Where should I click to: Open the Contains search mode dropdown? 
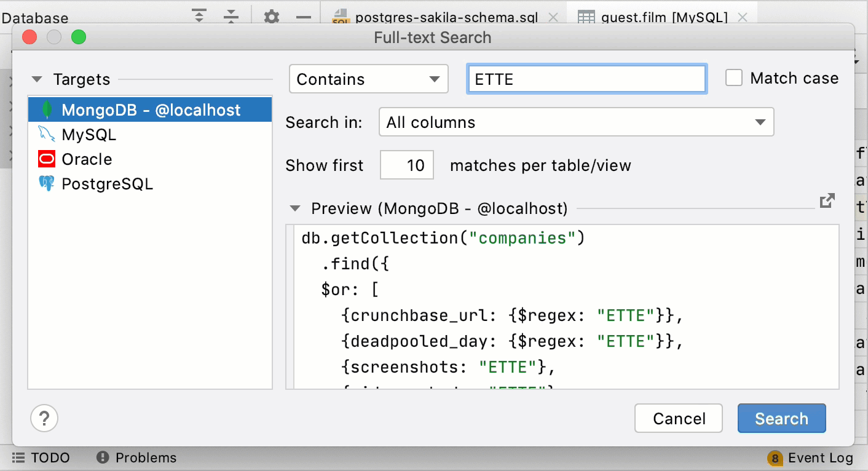(368, 79)
